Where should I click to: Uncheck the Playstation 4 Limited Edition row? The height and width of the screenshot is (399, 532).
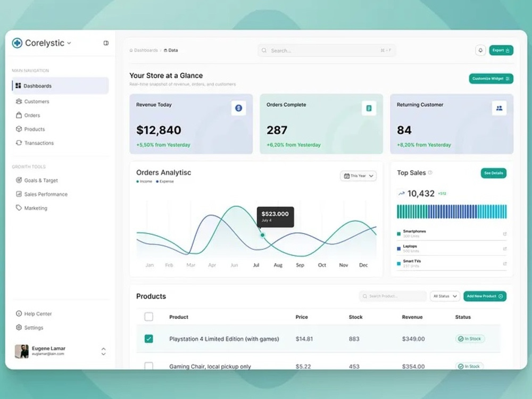coord(148,338)
